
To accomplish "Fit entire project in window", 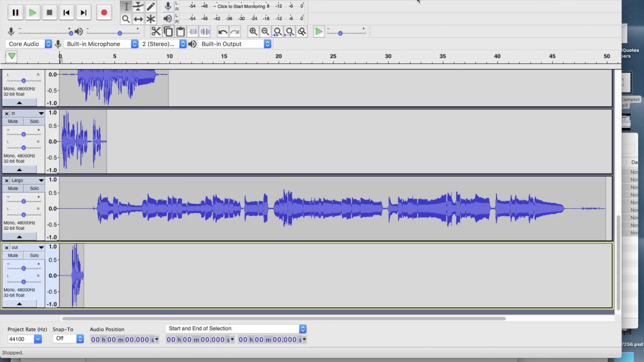I will click(289, 32).
